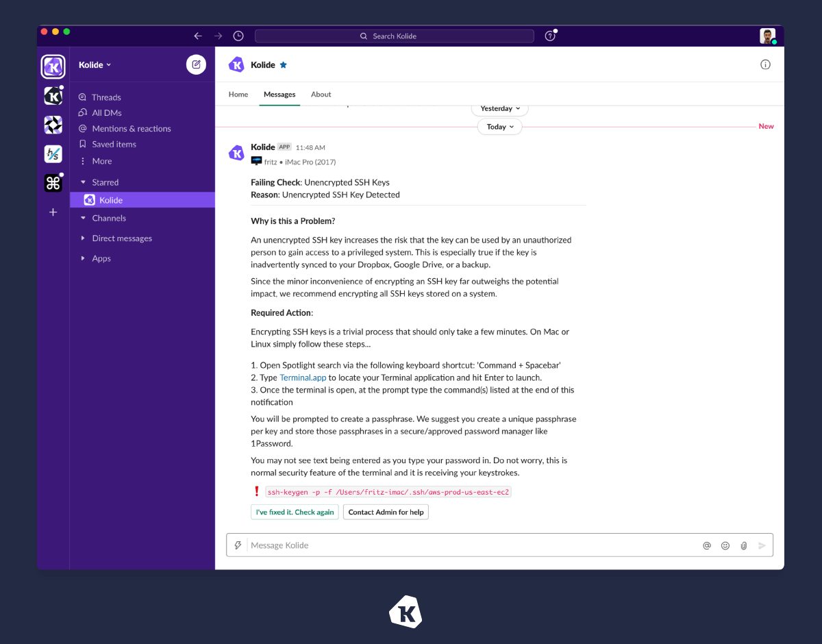822x644 pixels.
Task: Open the compose new message pencil icon
Action: pos(196,64)
